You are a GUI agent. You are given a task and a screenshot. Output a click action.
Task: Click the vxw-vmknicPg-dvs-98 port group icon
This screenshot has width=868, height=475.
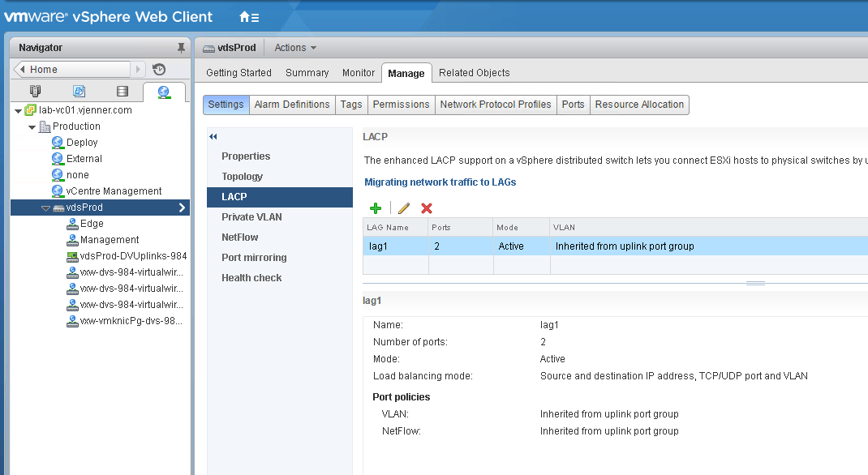[72, 321]
